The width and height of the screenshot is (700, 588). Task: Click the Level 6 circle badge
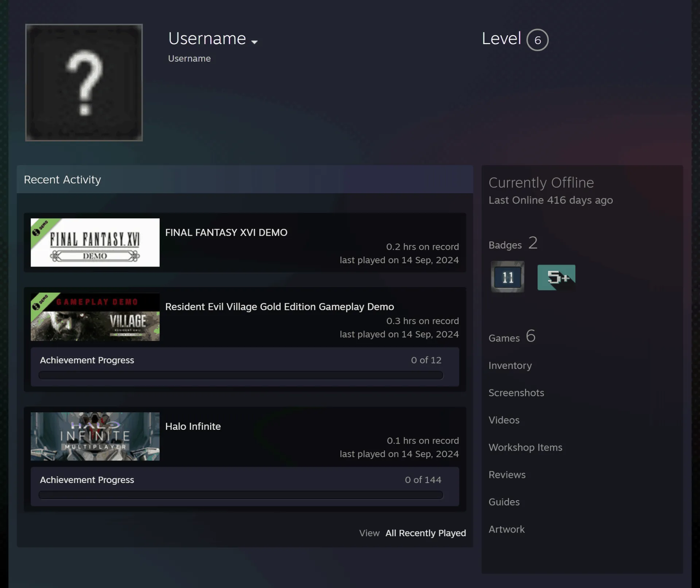click(x=537, y=40)
